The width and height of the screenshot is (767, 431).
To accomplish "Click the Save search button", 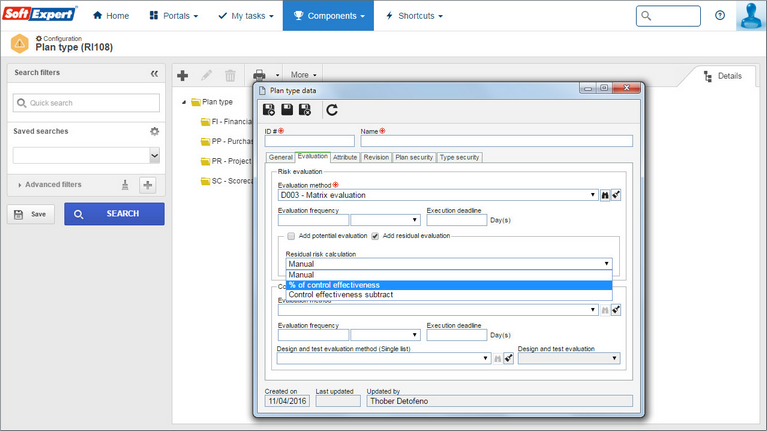I will (31, 214).
